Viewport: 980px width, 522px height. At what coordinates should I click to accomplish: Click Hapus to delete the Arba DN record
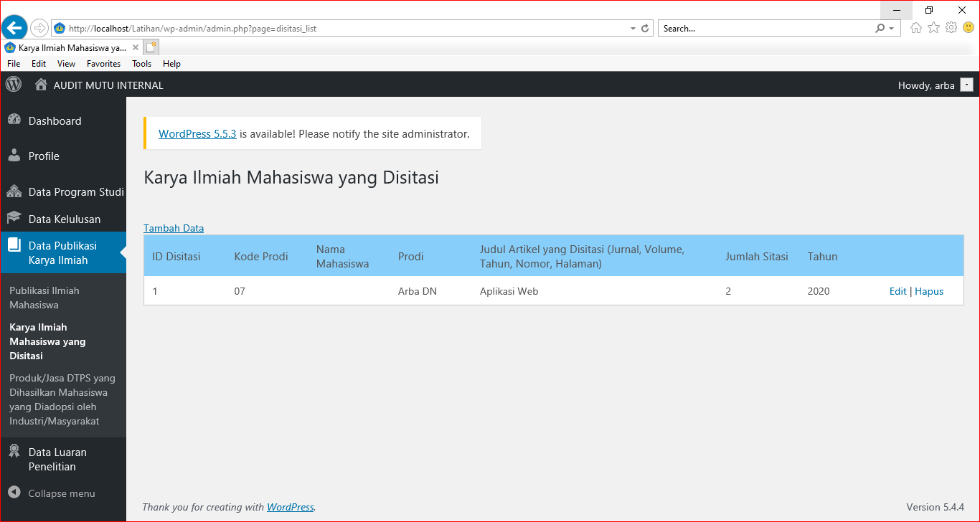pos(929,291)
